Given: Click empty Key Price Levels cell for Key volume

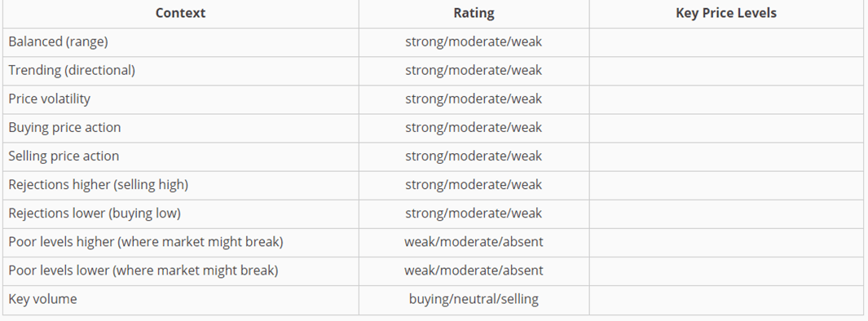Looking at the screenshot, I should point(726,300).
